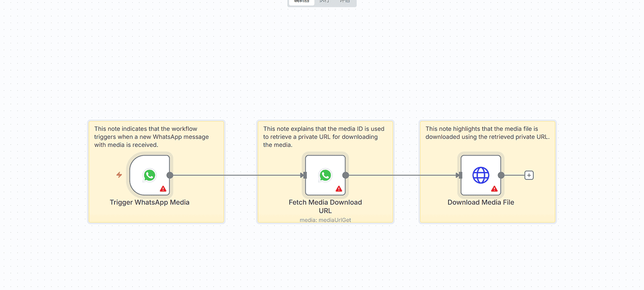The height and width of the screenshot is (290, 644).
Task: Click the warning triangle on Download Media File
Action: (x=494, y=189)
